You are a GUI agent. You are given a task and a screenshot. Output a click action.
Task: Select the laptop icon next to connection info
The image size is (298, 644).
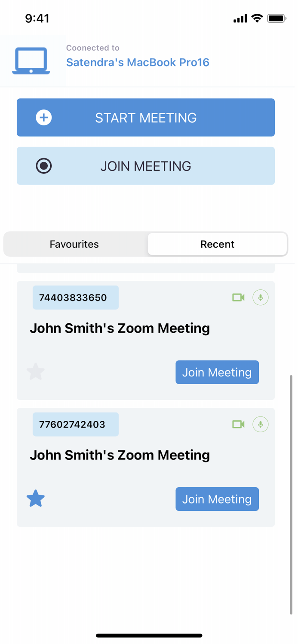32,60
